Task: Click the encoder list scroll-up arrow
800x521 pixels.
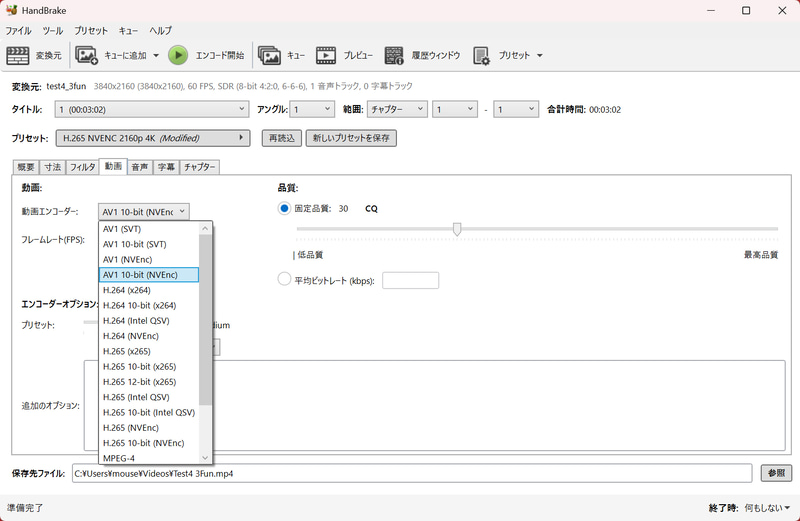Action: tap(205, 228)
